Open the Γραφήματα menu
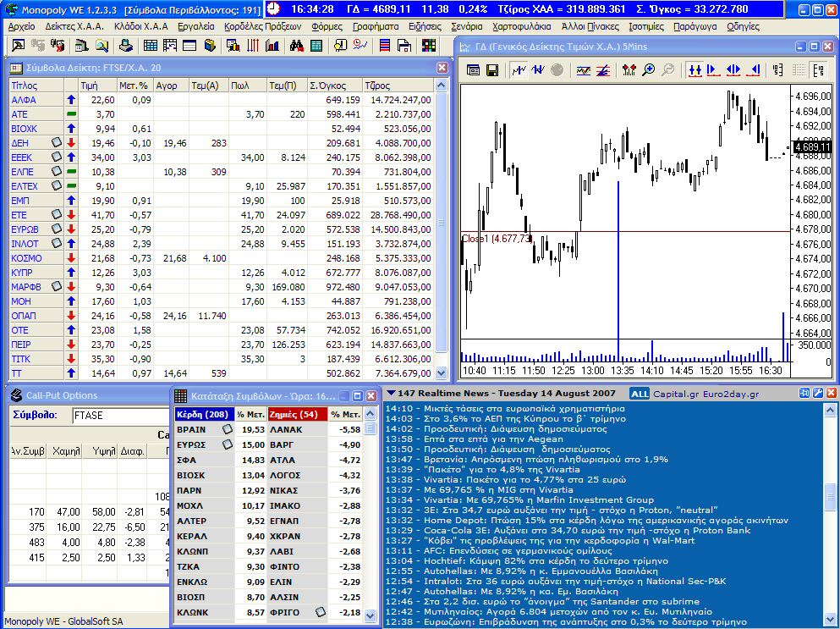Screen dimensions: 840x629 376,26
